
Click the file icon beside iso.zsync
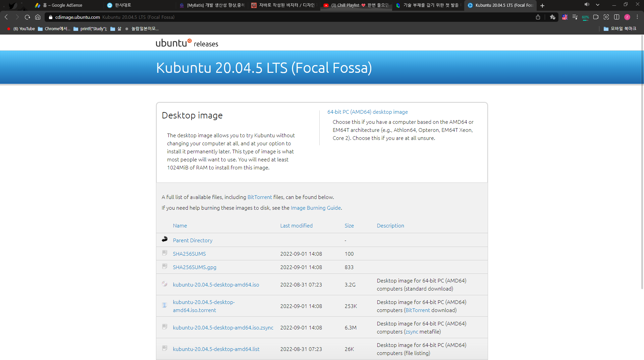165,326
